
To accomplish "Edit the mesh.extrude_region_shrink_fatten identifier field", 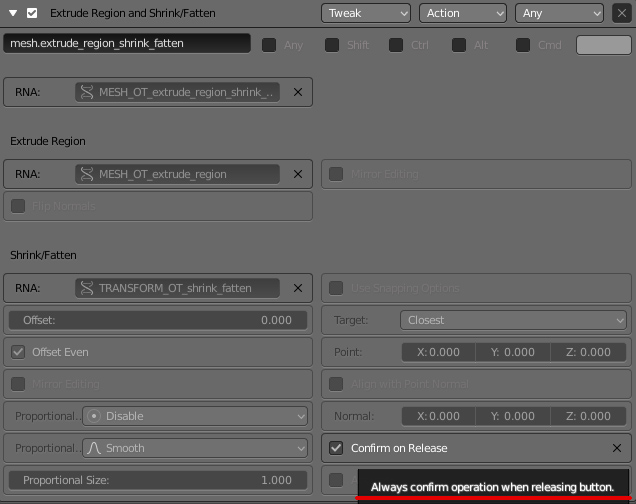I will [127, 43].
